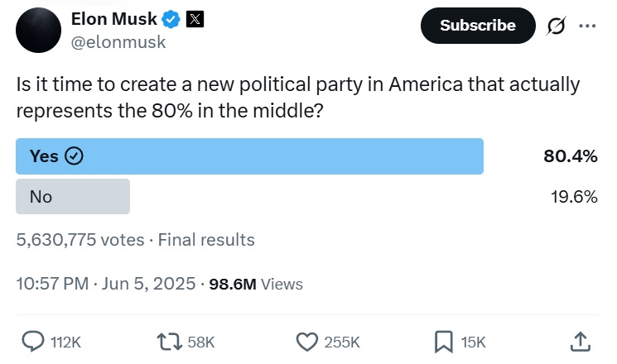Like the post with the heart icon

pos(307,342)
